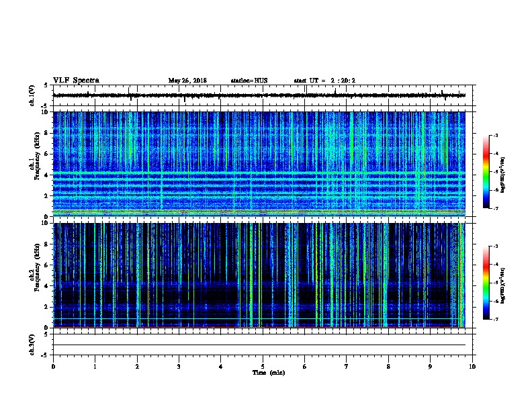This screenshot has height=411, width=532.
Task: Click the "8" tick on the Time axis
Action: [388, 367]
